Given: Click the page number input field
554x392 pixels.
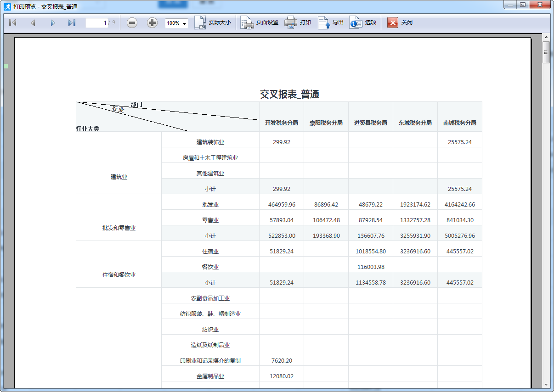Looking at the screenshot, I should [96, 23].
